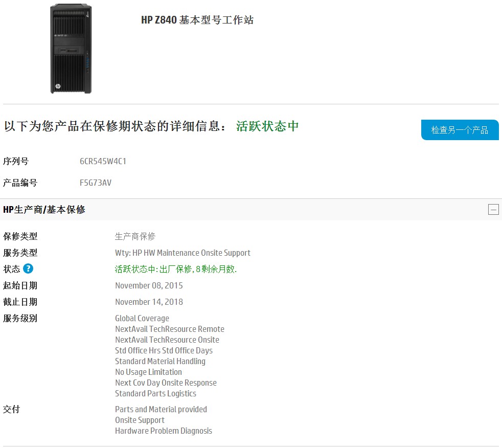Click the 起始日期 label
The height and width of the screenshot is (448, 502).
tap(20, 285)
